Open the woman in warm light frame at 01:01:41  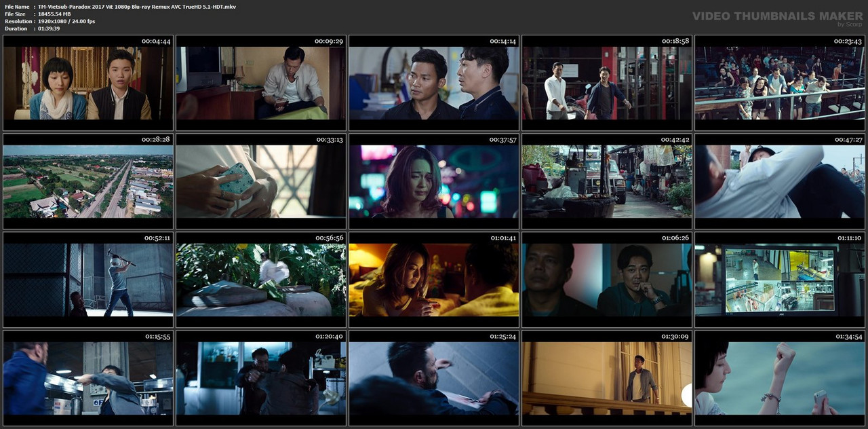tap(434, 280)
